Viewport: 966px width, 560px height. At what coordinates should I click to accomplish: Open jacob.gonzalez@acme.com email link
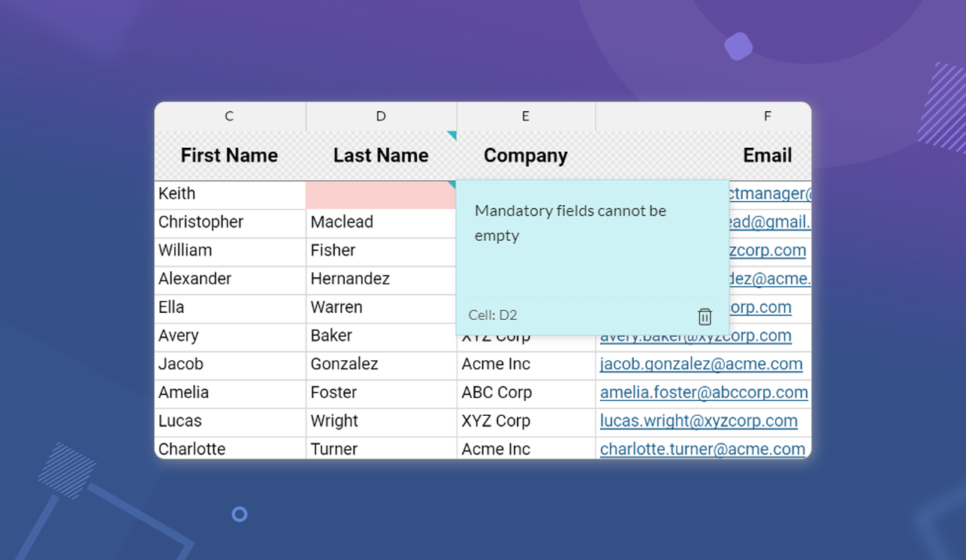point(701,365)
